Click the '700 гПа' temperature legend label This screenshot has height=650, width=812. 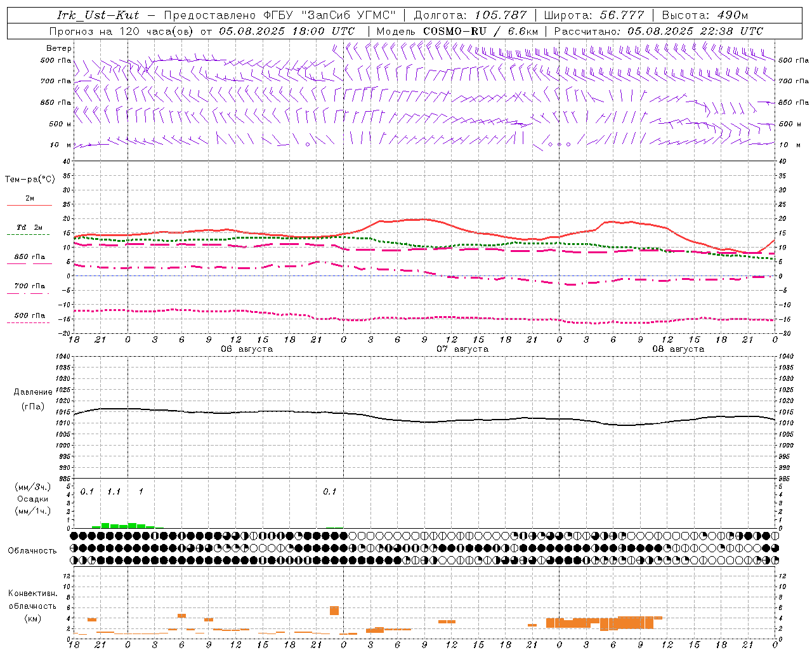pyautogui.click(x=30, y=286)
